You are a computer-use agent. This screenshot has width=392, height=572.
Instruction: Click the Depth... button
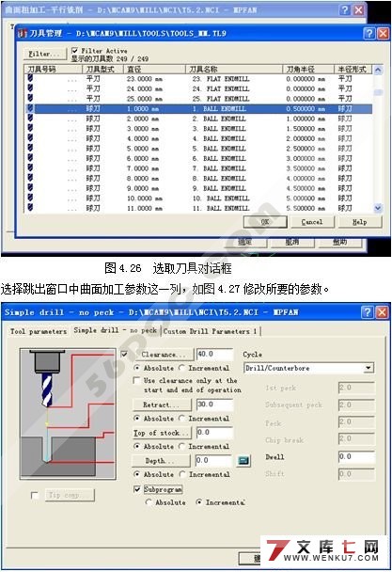[161, 461]
